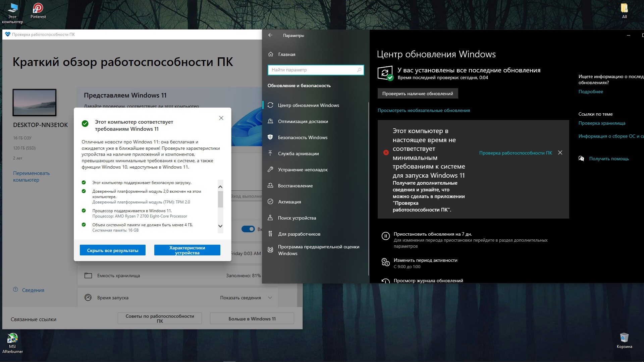Click 'Изменить период активности' option

pos(425,260)
